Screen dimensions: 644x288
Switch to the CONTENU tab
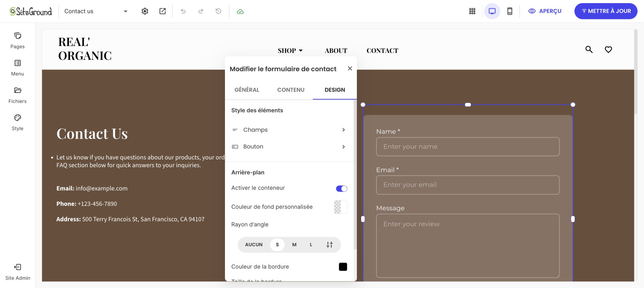click(x=291, y=90)
